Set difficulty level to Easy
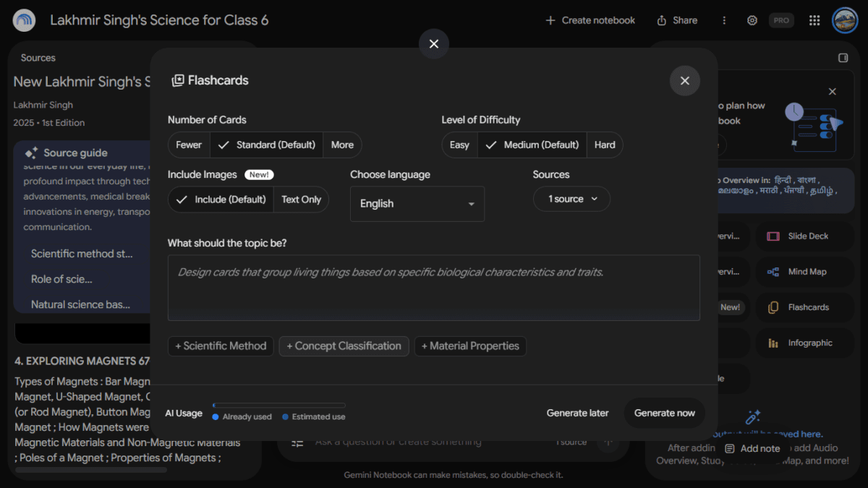The width and height of the screenshot is (868, 488). click(459, 145)
